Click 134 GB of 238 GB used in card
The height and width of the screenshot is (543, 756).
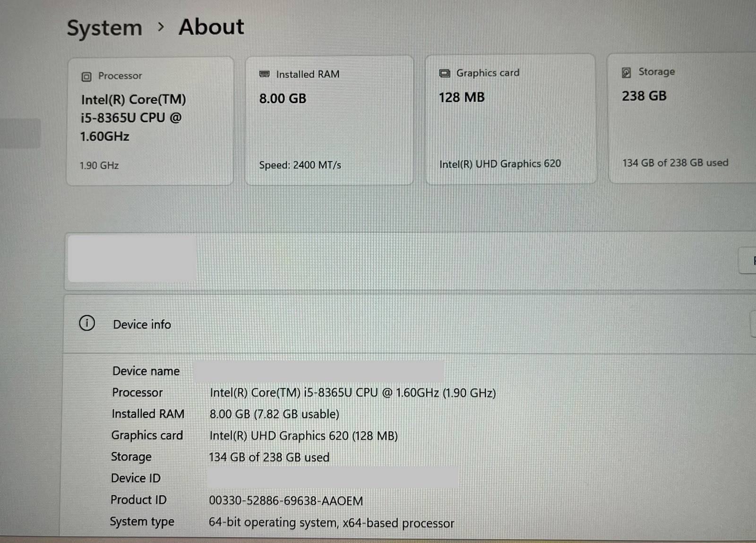click(675, 162)
